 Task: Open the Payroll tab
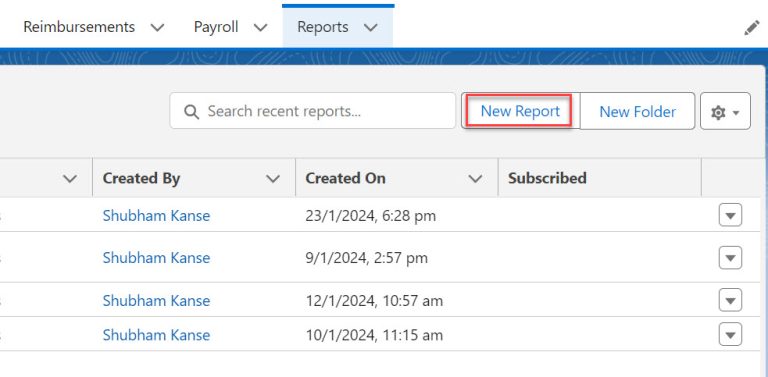[216, 27]
